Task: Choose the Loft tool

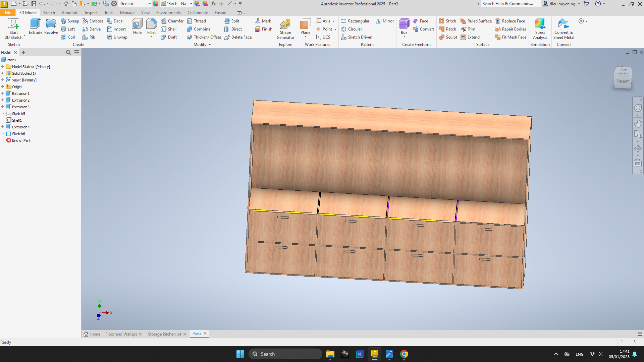Action: pos(68,29)
